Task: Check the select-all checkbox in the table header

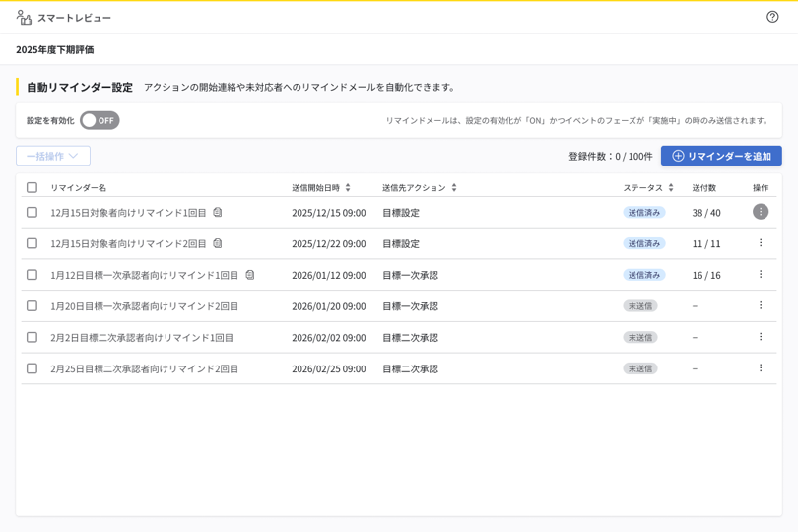Action: [x=33, y=187]
